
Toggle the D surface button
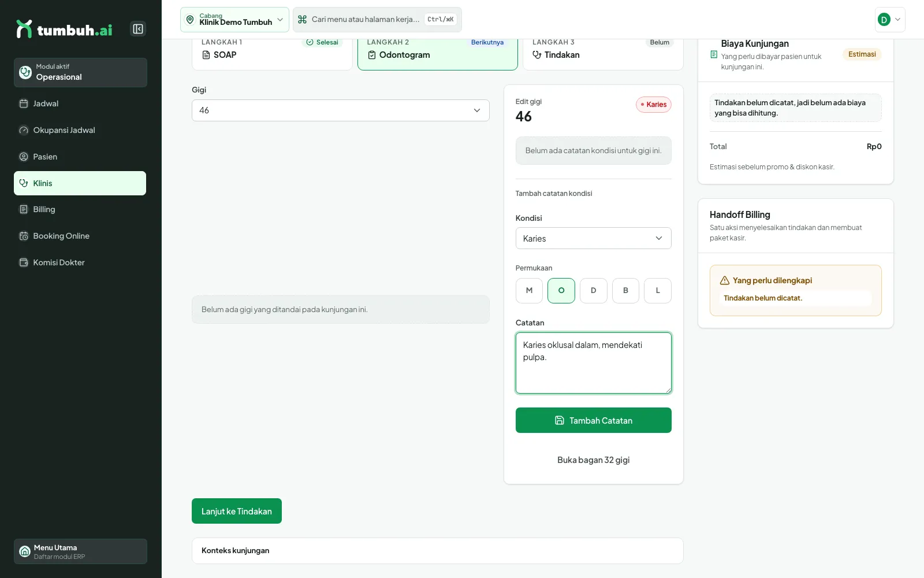coord(593,291)
